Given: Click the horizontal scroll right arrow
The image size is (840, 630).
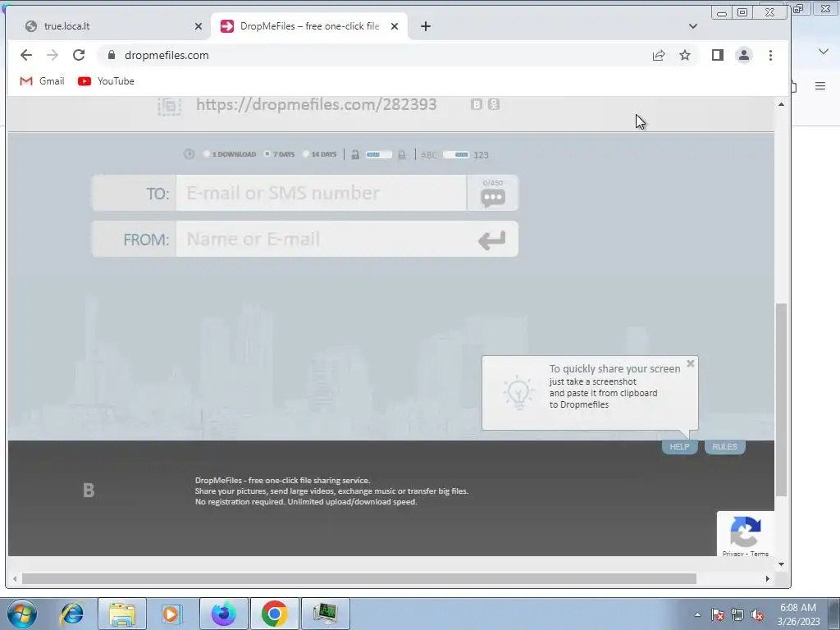Looking at the screenshot, I should pos(767,578).
